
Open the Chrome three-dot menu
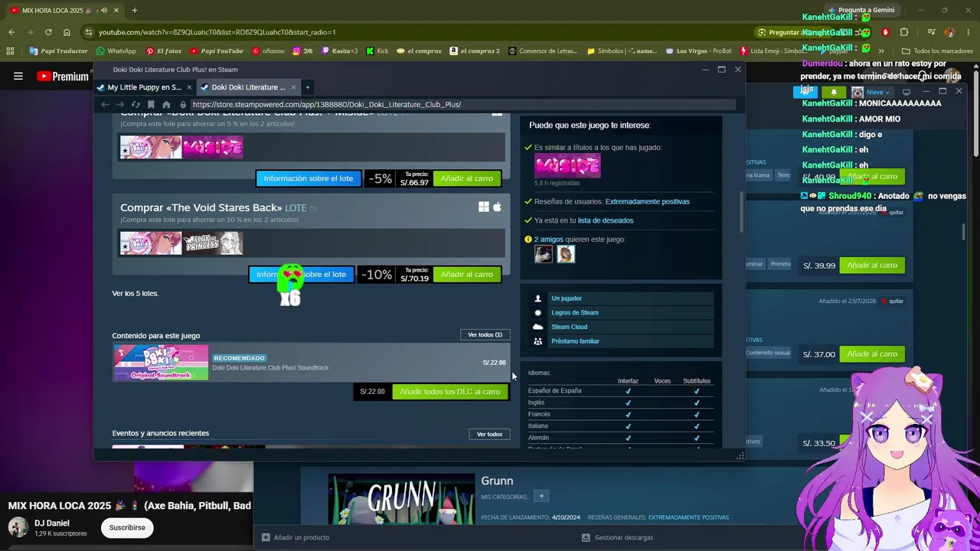coord(968,32)
